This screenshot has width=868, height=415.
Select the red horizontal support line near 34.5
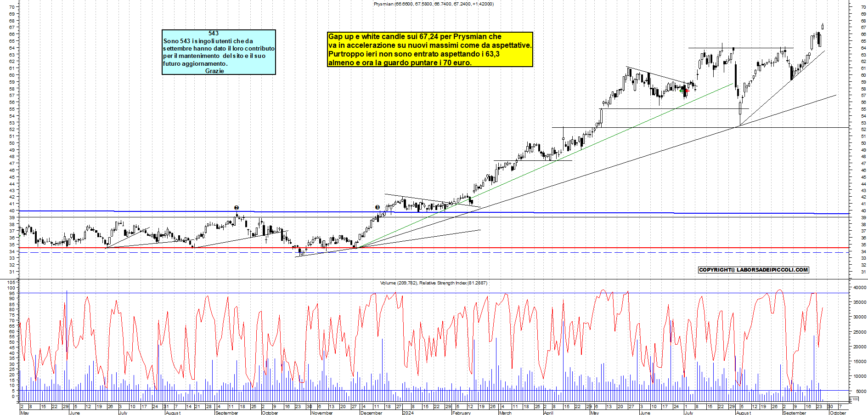434,248
